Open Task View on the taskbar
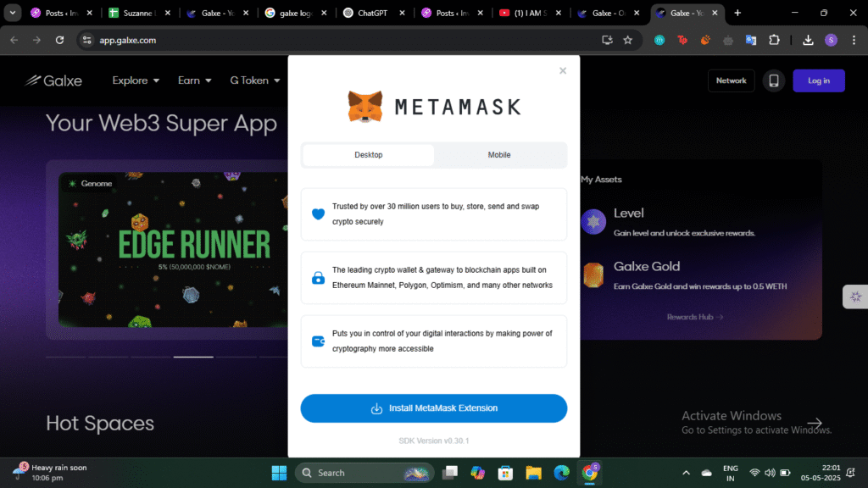The height and width of the screenshot is (488, 868). [x=449, y=473]
